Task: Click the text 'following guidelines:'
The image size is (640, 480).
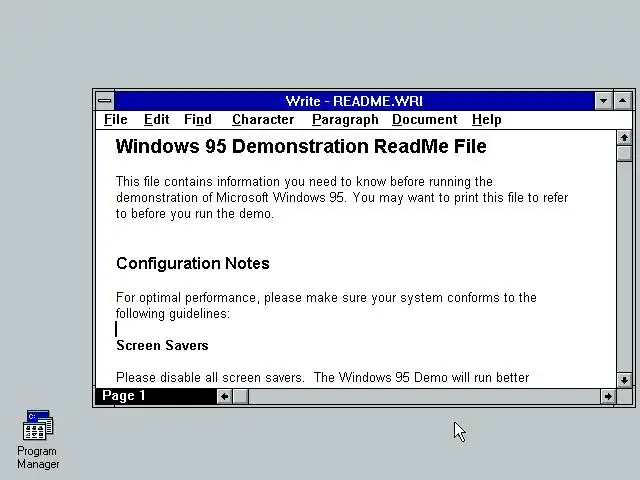Action: pos(173,314)
